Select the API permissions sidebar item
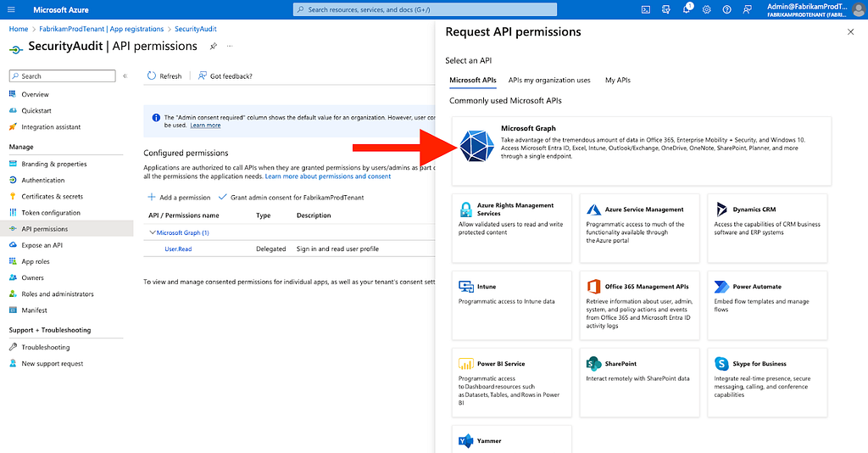This screenshot has height=453, width=868. tap(66, 229)
